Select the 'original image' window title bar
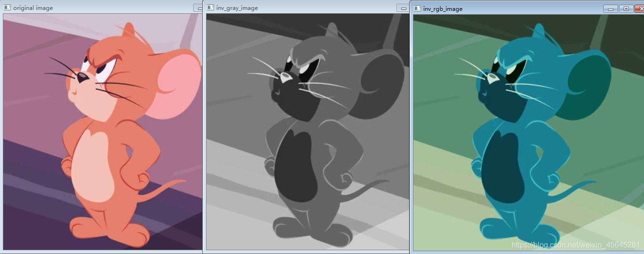Viewport: 644px width, 254px height. tap(101, 8)
